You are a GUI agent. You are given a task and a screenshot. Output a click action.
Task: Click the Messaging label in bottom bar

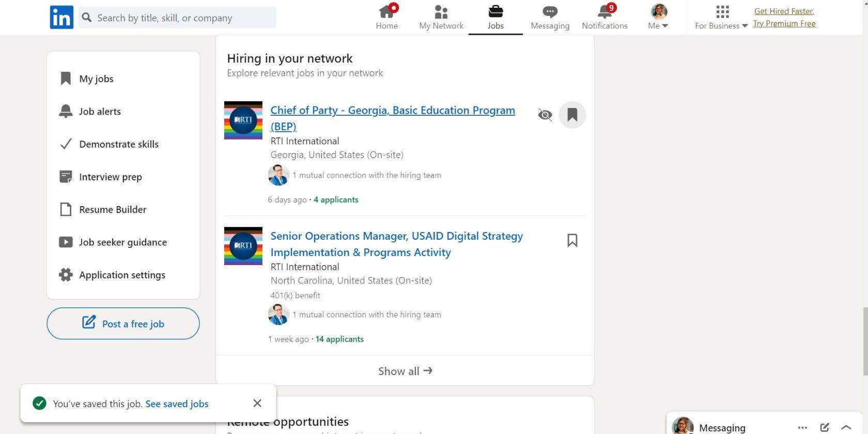[x=722, y=428]
